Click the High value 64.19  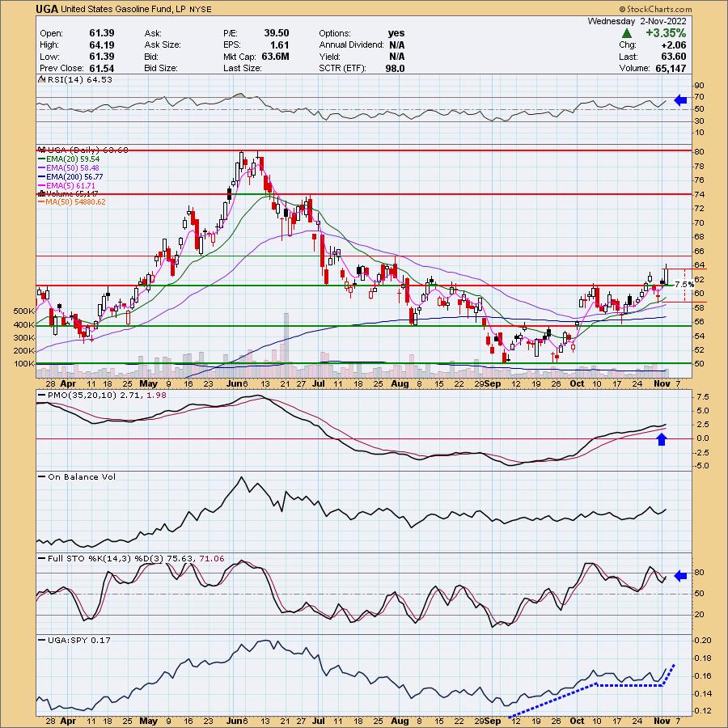(102, 45)
